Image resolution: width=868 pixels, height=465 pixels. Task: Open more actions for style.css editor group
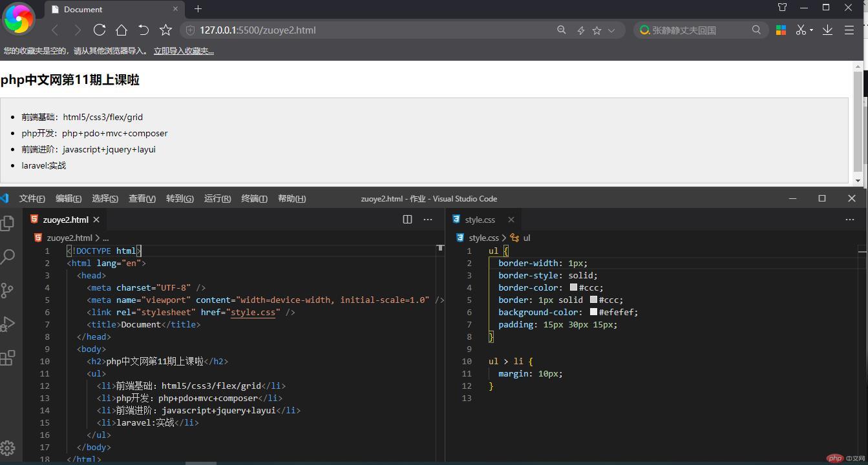[849, 220]
